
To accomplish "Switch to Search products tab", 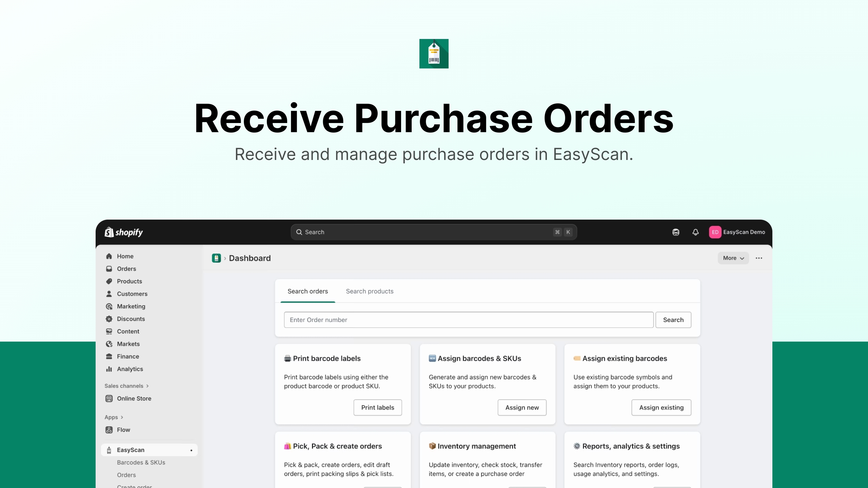I will click(x=370, y=291).
